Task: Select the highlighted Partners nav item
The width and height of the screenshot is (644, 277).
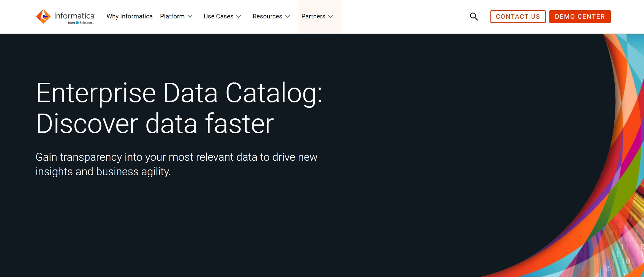Action: [x=314, y=16]
